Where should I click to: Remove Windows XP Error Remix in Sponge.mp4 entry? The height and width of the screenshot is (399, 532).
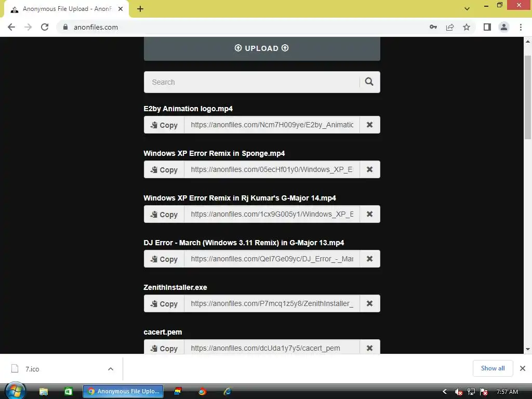click(369, 170)
